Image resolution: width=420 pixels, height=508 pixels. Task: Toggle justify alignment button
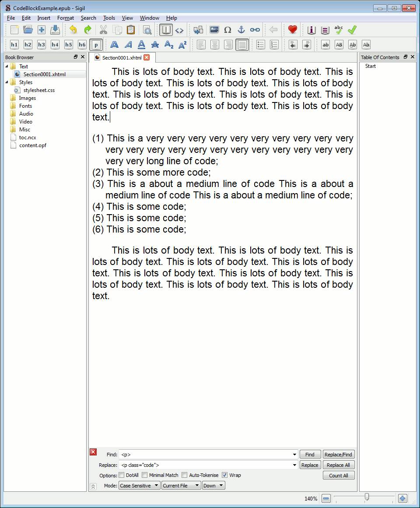tap(242, 45)
